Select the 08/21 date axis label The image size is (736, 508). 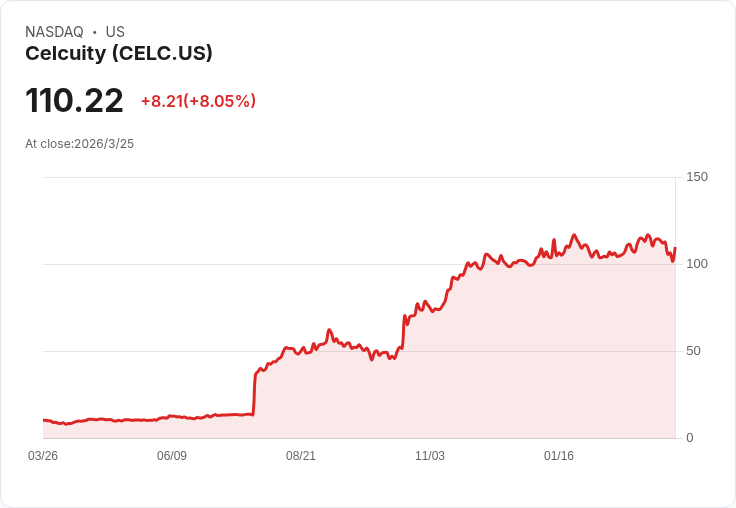(300, 456)
